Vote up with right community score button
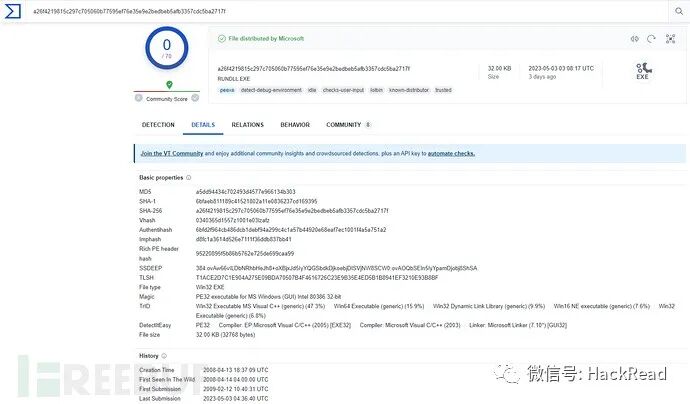The image size is (690, 404). pyautogui.click(x=195, y=98)
